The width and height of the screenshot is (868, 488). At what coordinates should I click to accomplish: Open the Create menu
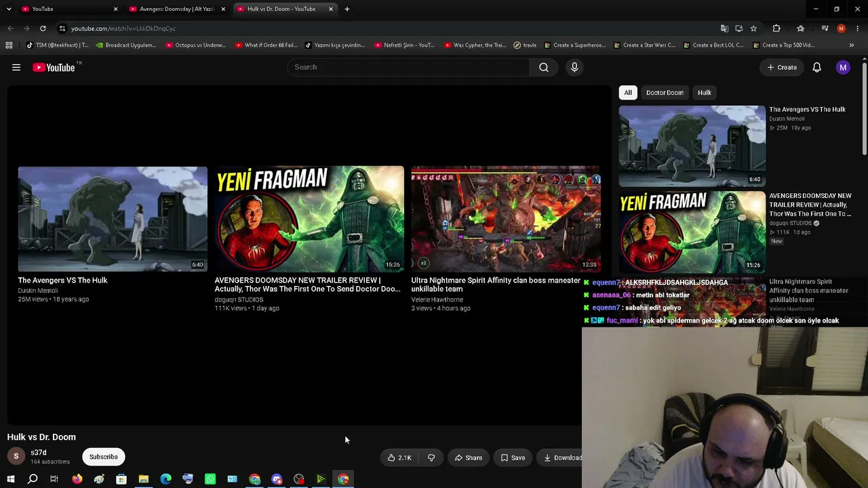782,67
